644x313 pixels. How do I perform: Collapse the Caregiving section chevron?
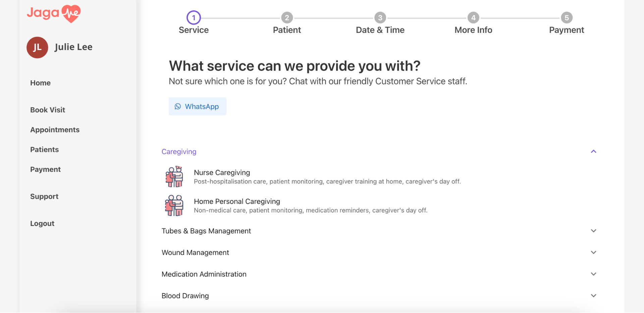(593, 151)
